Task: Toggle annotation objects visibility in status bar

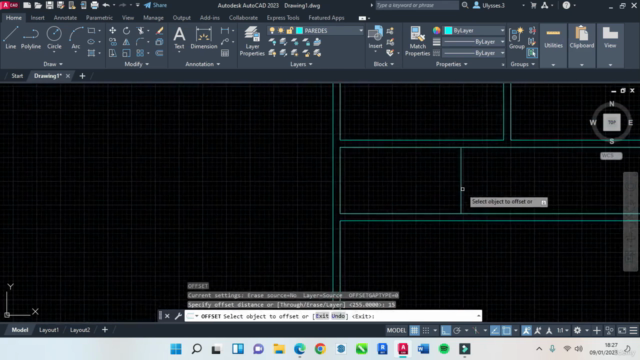Action: pyautogui.click(x=526, y=330)
